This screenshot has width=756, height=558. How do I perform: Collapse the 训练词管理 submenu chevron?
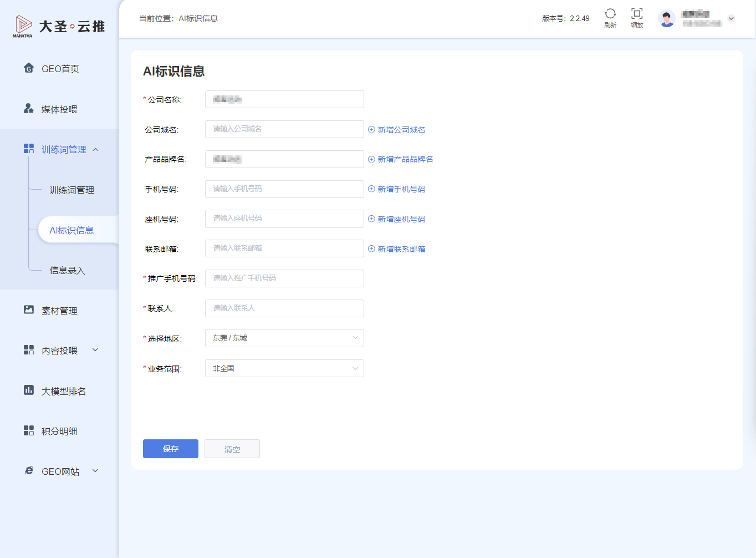[x=95, y=149]
